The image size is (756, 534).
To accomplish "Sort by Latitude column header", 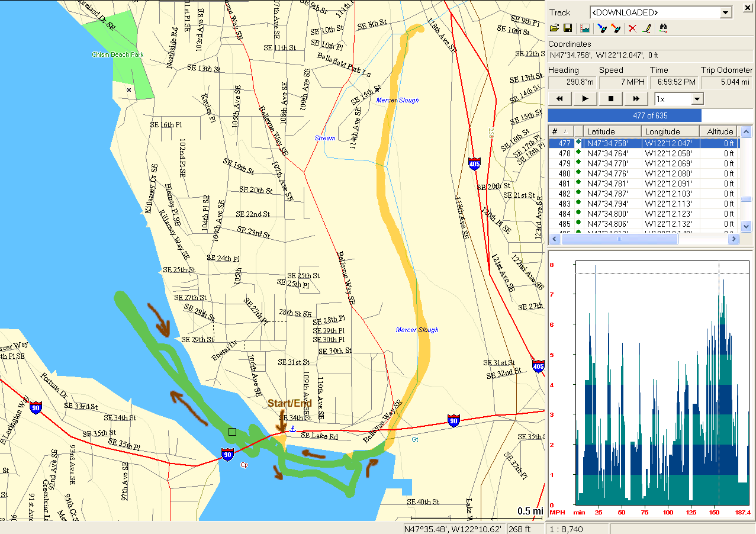I will [x=612, y=131].
